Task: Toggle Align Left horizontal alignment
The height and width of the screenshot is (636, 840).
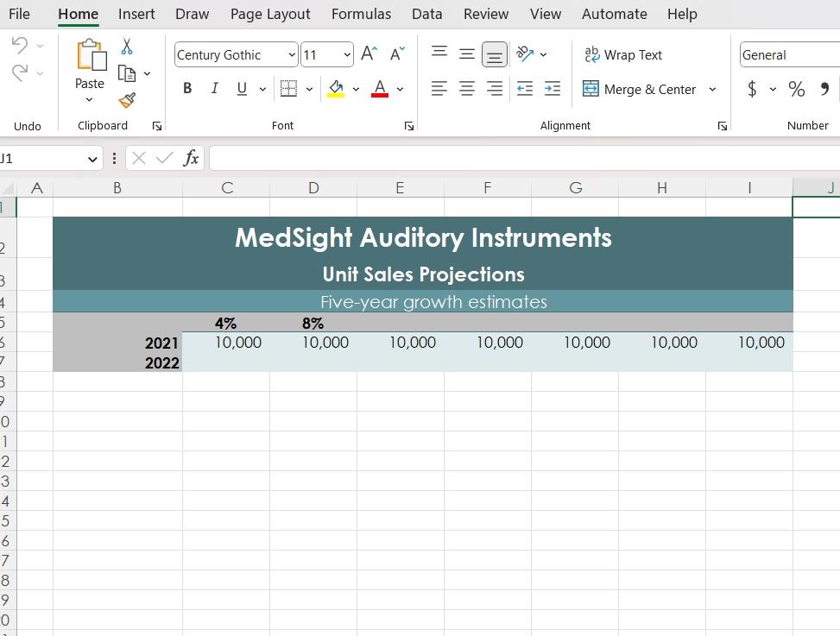Action: 439,88
